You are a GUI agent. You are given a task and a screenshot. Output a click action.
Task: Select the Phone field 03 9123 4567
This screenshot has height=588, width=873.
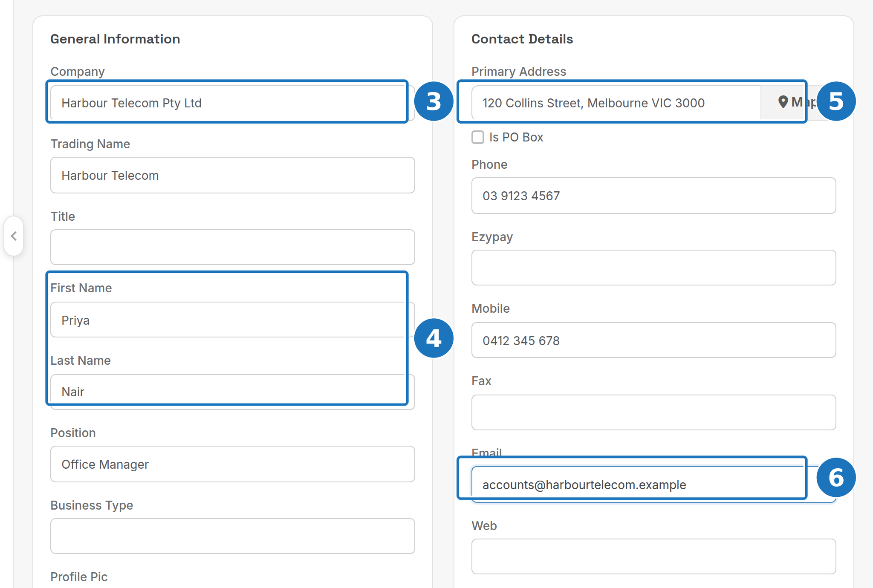(653, 196)
